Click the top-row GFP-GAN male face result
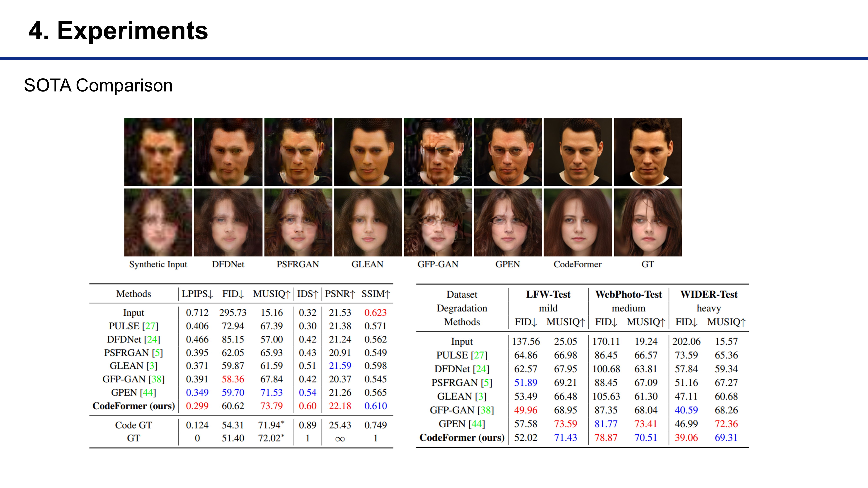Screen dimensions: 868x488 (438, 152)
